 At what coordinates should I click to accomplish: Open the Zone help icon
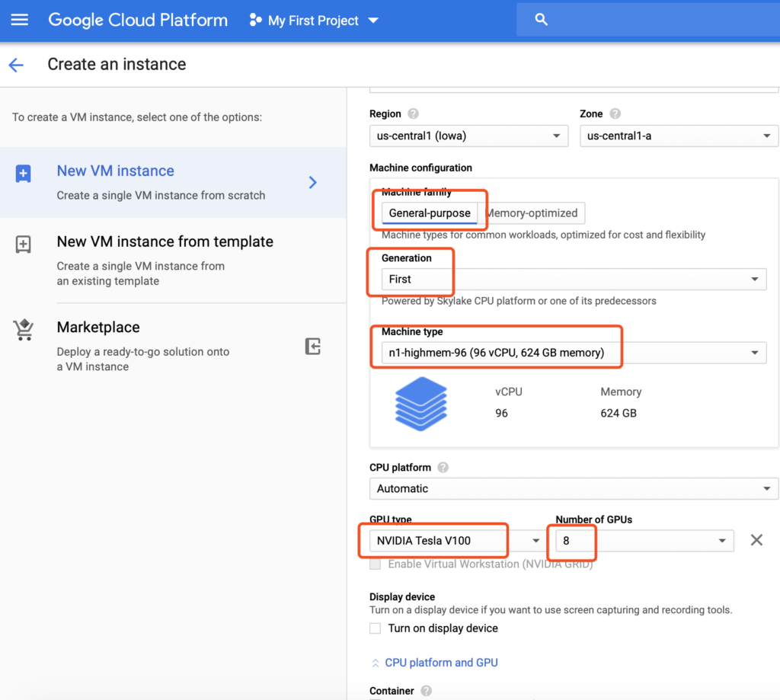(615, 114)
